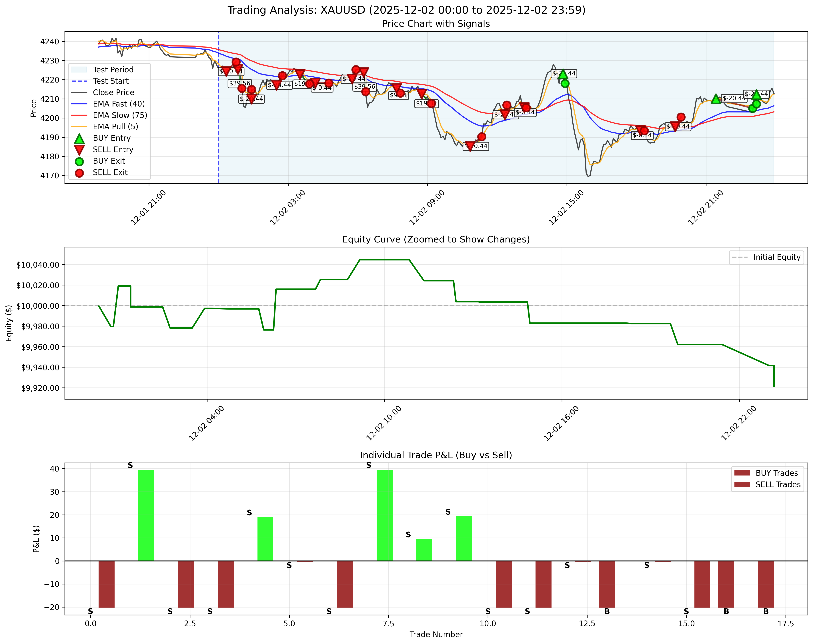The width and height of the screenshot is (813, 644).
Task: Click the Test Start dashed-line symbol in the legend
Action: pyautogui.click(x=80, y=81)
